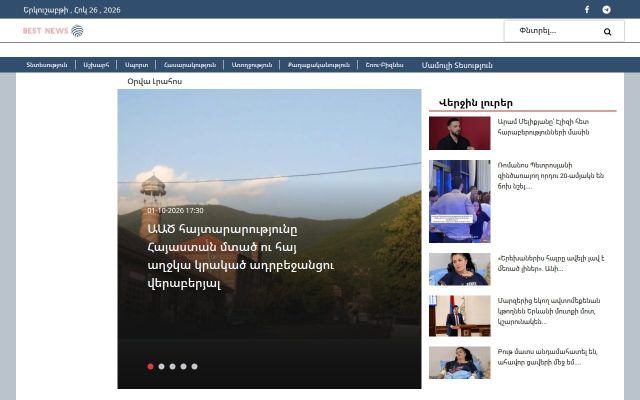Open the ԱԱԾ հայտարարությունը headline link
Screen dimensions: 640x400
pos(241,256)
